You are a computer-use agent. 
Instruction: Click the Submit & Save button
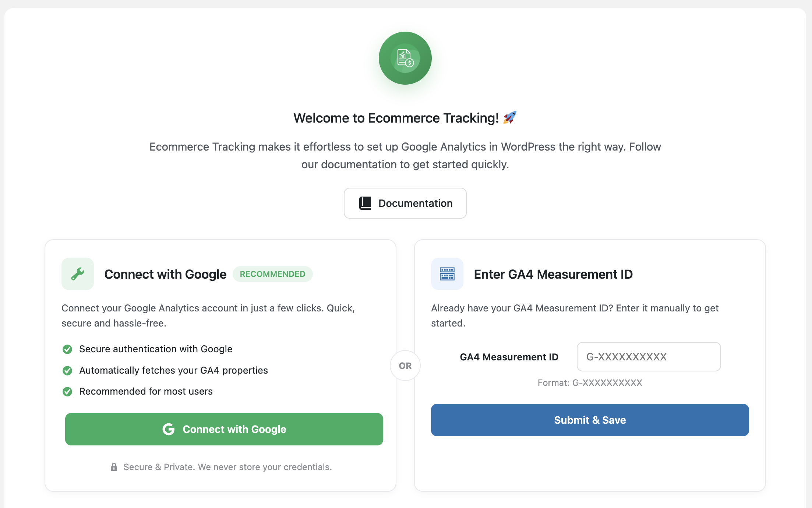coord(590,420)
